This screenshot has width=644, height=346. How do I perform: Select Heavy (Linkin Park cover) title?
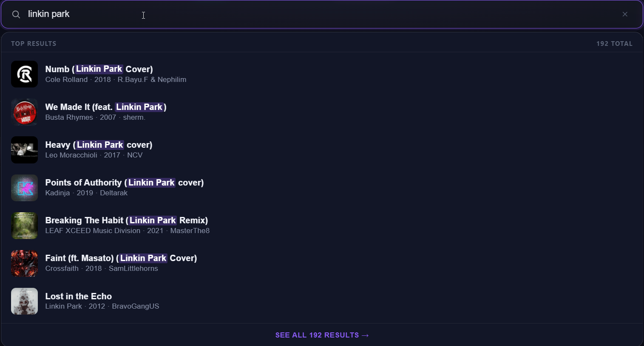click(99, 145)
